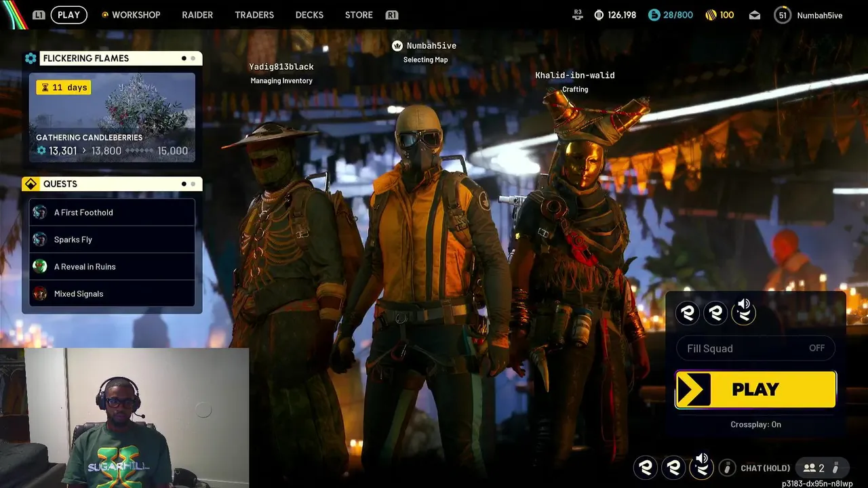Open the STORE tab
The height and width of the screenshot is (488, 868).
(x=359, y=15)
